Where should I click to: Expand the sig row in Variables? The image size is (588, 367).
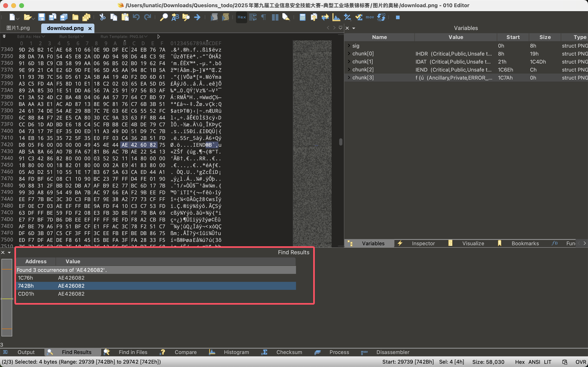[x=349, y=45]
